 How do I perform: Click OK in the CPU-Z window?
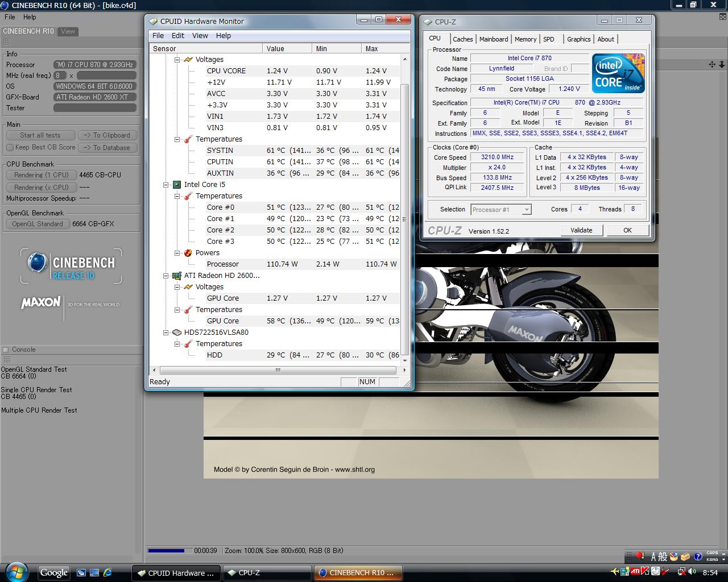tap(627, 230)
